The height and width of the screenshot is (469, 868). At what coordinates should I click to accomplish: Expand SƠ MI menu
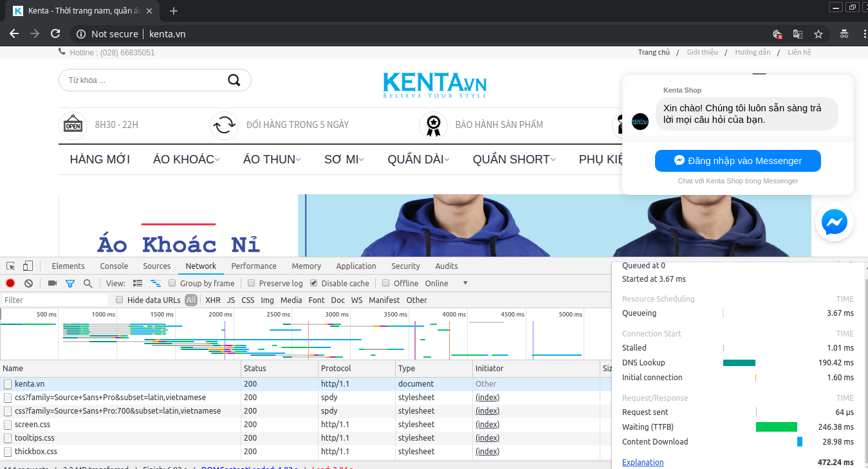[x=344, y=160]
